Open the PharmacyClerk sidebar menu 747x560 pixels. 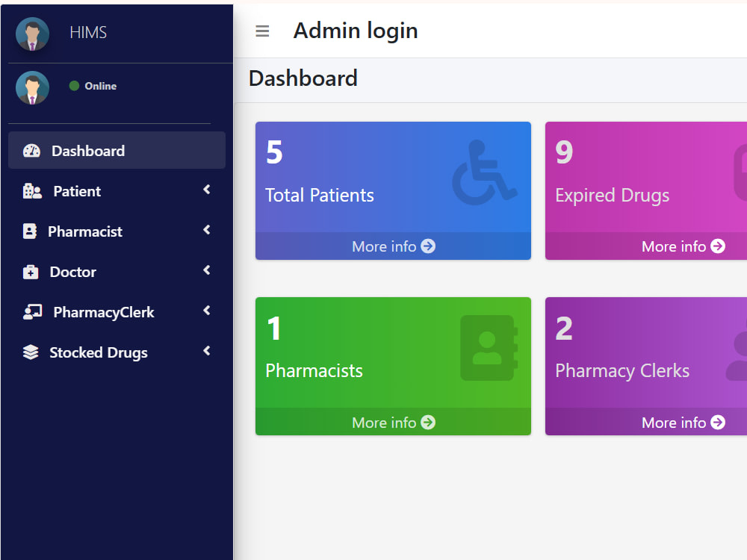click(x=117, y=312)
